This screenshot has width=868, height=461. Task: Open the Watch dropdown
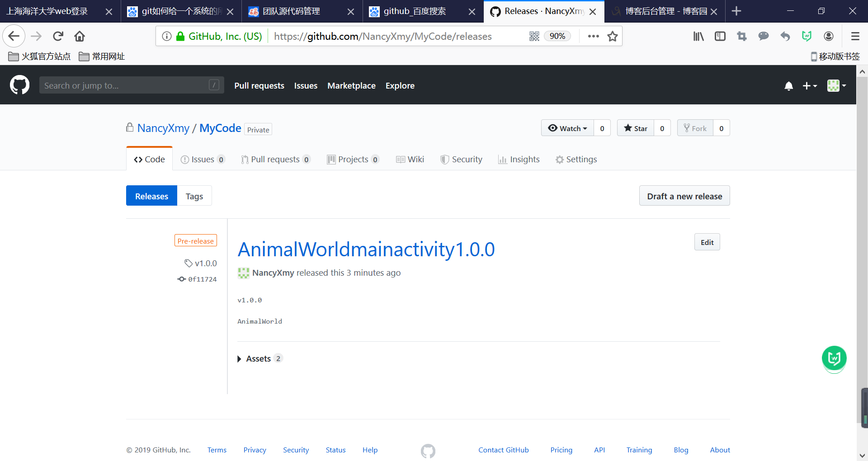click(567, 128)
